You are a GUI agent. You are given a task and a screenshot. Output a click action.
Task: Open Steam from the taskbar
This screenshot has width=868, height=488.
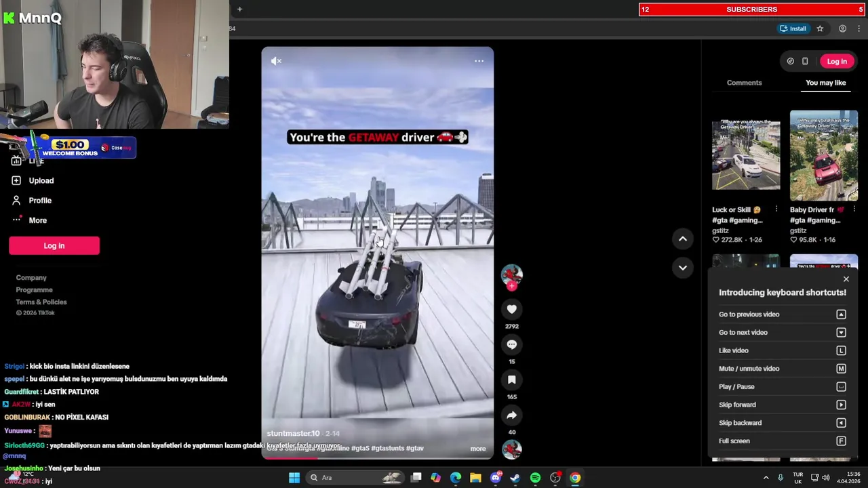[x=515, y=478]
